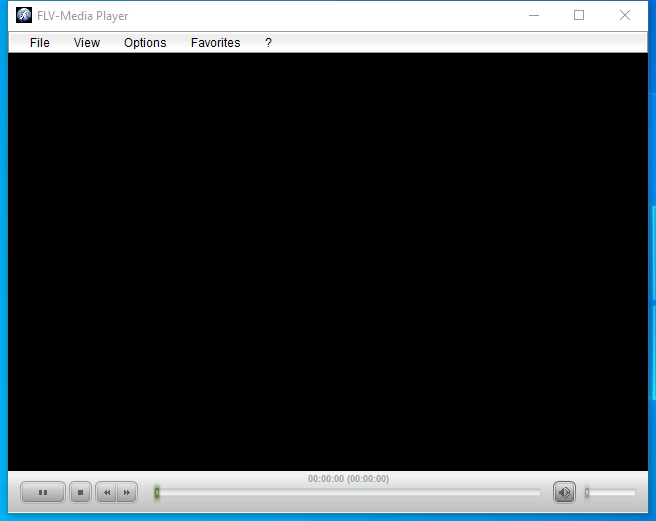Maximize the FLV-Media Player window
This screenshot has width=656, height=521.
(x=579, y=15)
